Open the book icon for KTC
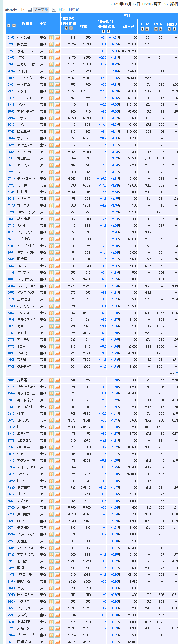Image resolution: width=182 pixels, height=644 pixels. (x=51, y=58)
